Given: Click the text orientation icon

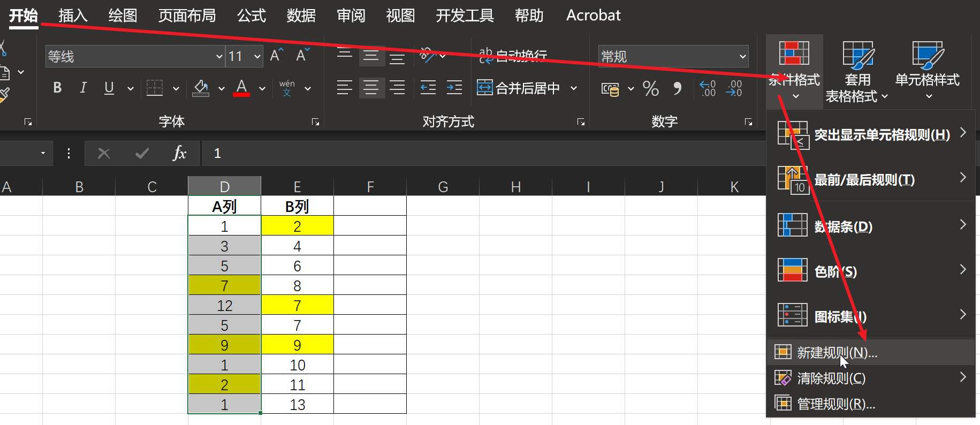Looking at the screenshot, I should point(427,55).
